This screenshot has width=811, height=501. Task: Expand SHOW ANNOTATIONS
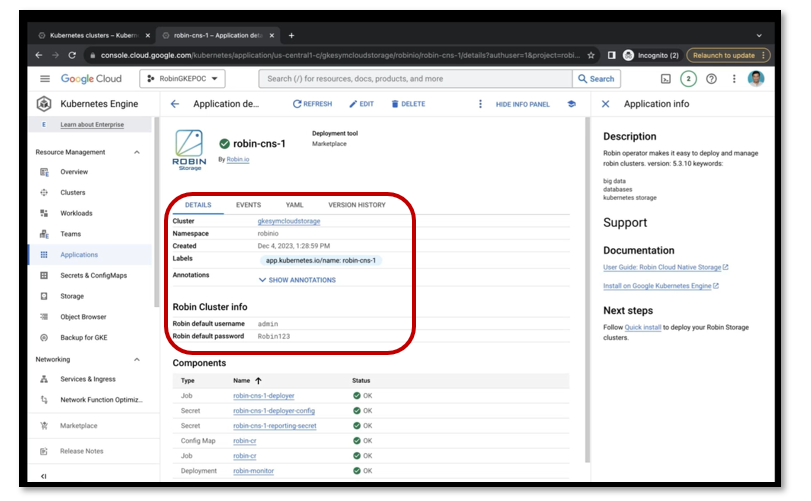click(x=297, y=280)
